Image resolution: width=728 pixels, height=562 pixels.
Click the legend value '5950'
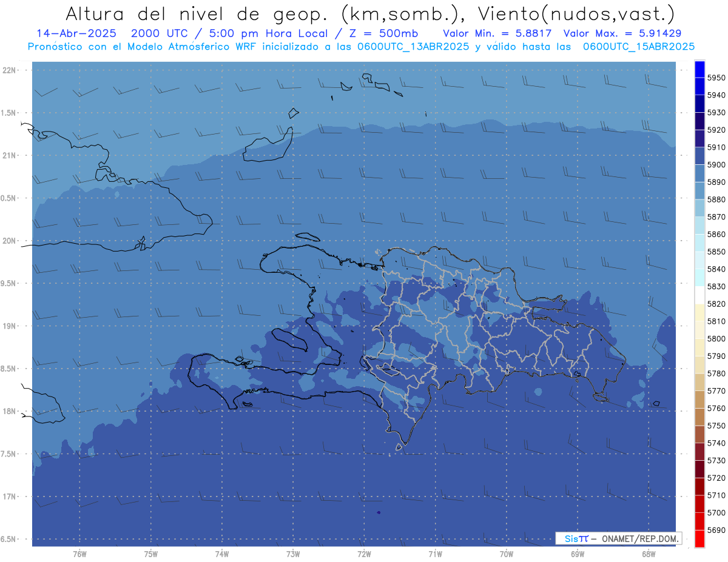[716, 78]
